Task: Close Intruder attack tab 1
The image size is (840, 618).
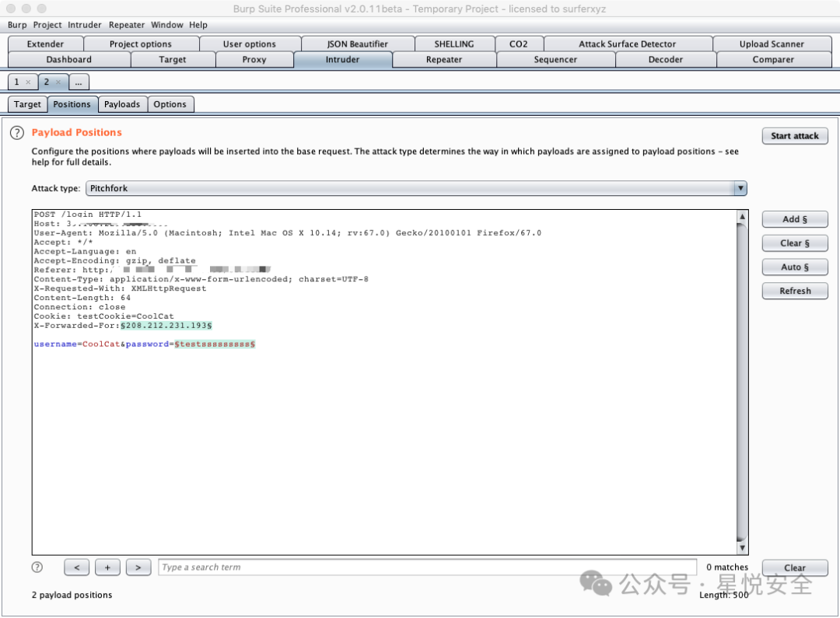Action: pyautogui.click(x=29, y=82)
